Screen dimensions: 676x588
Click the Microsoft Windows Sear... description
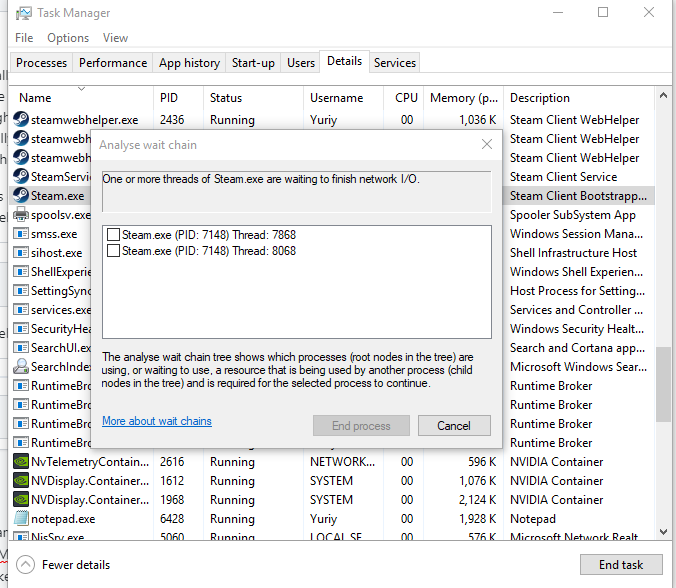click(x=578, y=366)
